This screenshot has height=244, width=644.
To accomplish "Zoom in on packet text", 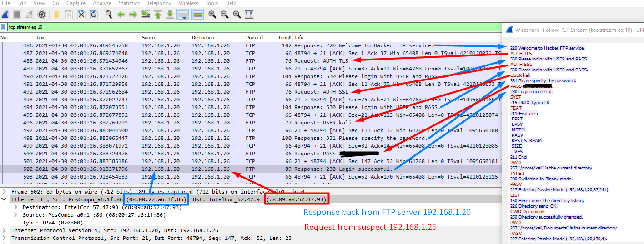I will tap(212, 15).
